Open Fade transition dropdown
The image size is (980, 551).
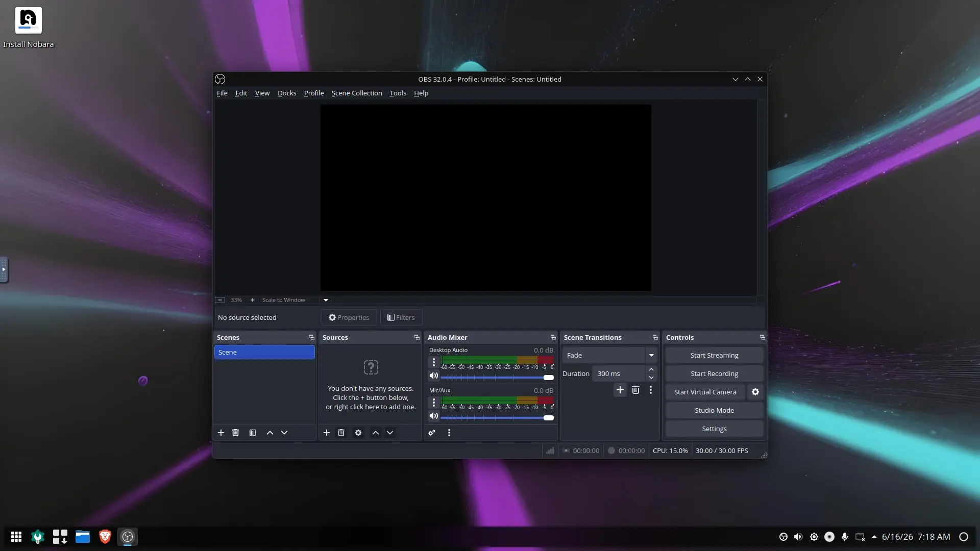609,355
